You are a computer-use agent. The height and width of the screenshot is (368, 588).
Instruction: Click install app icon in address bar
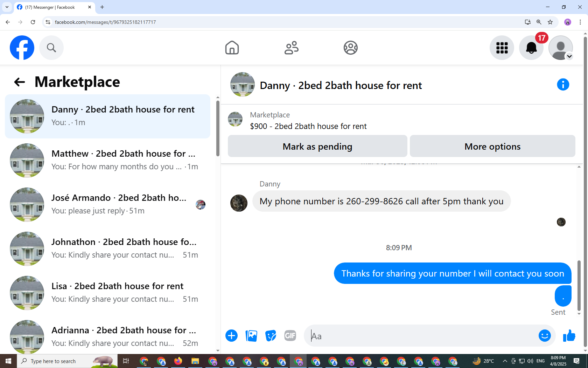coord(527,22)
